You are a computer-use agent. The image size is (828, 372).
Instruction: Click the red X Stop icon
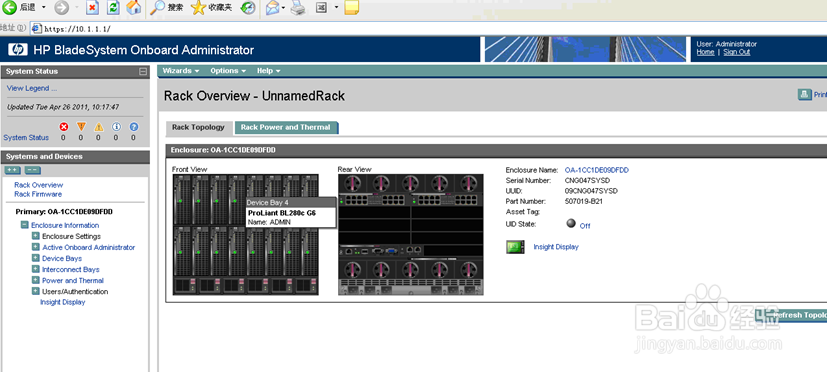pyautogui.click(x=92, y=7)
